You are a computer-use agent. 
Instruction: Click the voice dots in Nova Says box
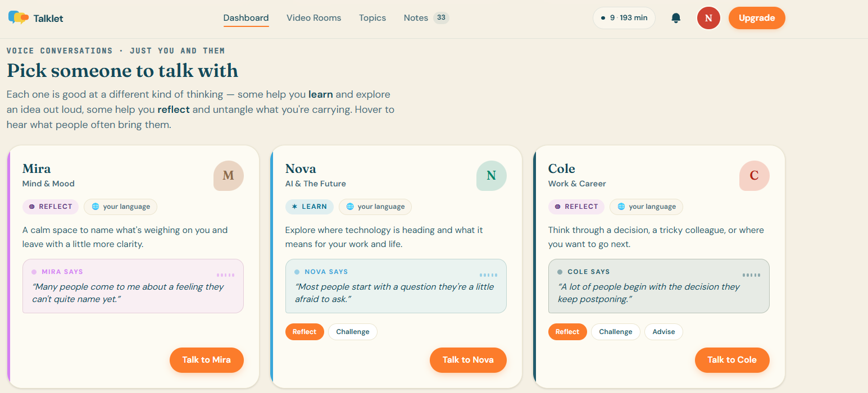[489, 275]
